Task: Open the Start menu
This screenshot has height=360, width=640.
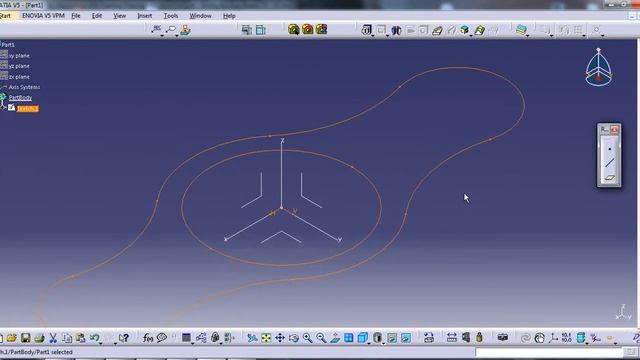Action: (6, 16)
